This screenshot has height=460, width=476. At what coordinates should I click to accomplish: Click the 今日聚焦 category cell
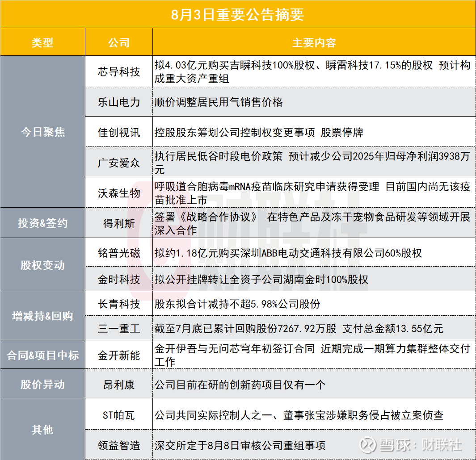click(42, 132)
